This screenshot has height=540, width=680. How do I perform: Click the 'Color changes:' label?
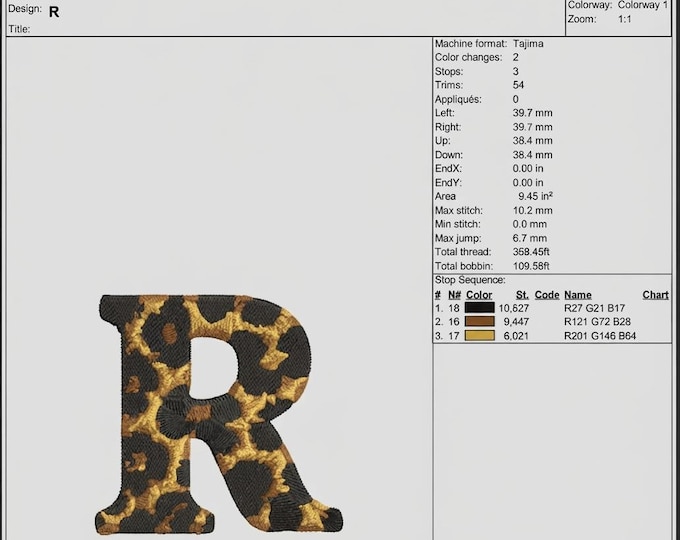tap(468, 57)
